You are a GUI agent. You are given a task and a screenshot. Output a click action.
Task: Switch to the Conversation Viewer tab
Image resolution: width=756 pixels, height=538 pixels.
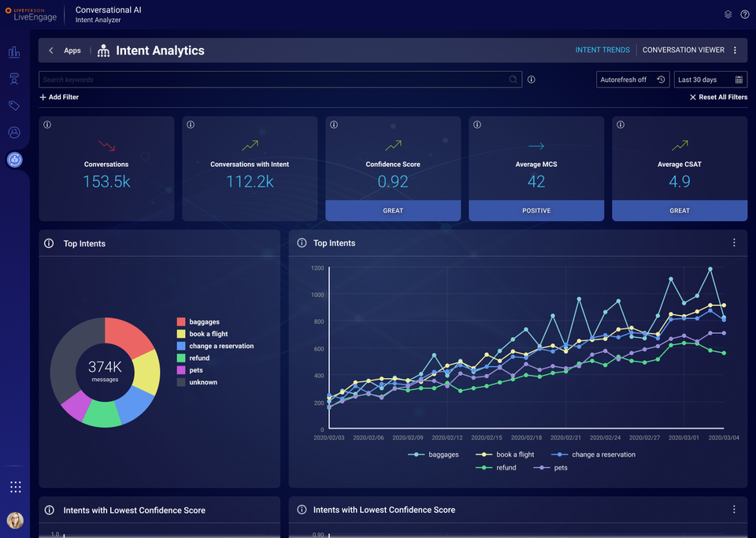683,49
